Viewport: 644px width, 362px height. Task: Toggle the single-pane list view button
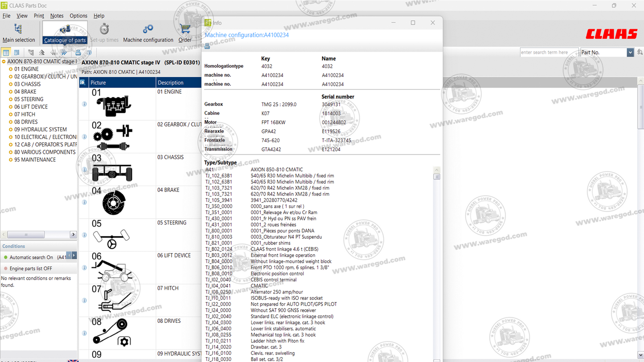point(6,53)
